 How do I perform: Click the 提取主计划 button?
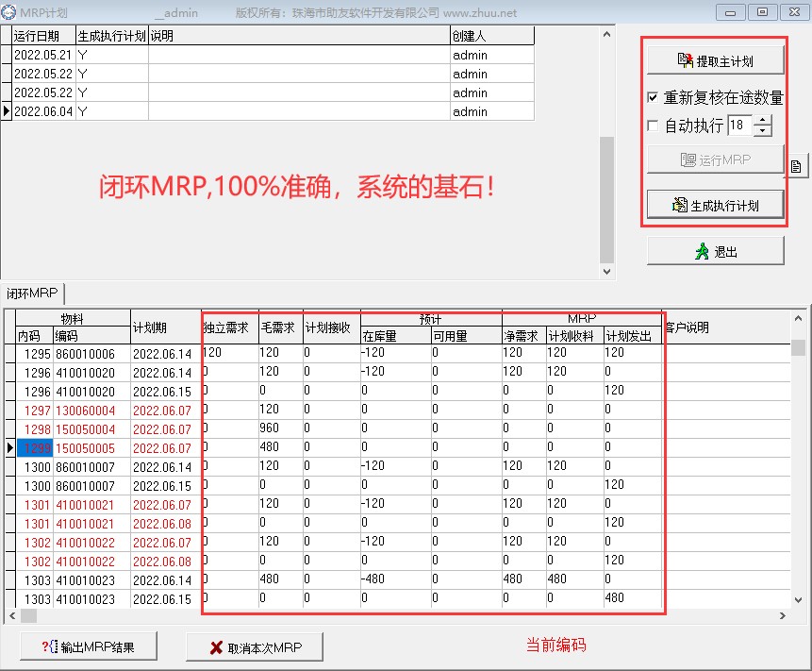coord(715,60)
